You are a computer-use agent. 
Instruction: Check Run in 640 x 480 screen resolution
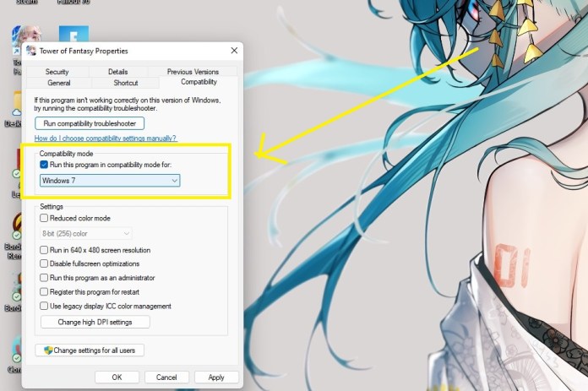tap(44, 250)
